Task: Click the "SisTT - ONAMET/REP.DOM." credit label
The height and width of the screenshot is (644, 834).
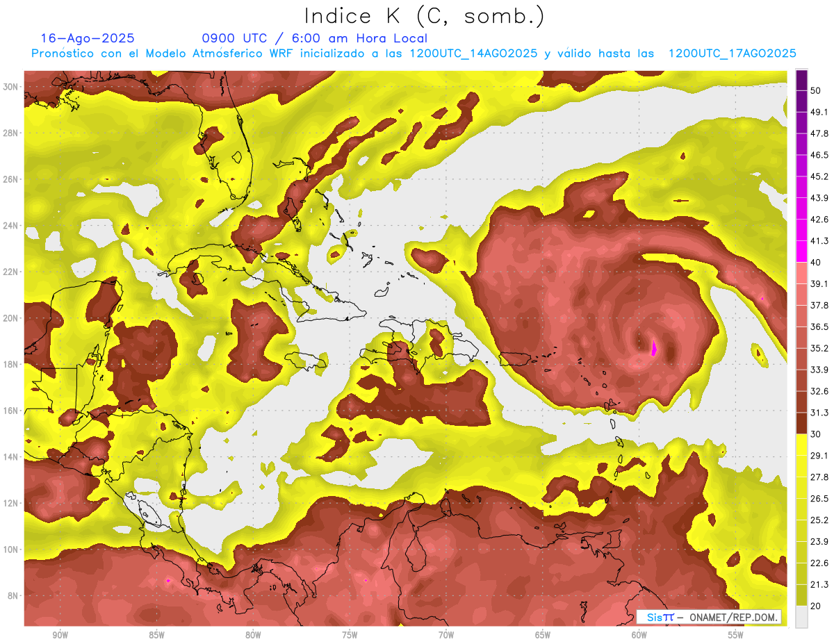Action: pyautogui.click(x=709, y=617)
